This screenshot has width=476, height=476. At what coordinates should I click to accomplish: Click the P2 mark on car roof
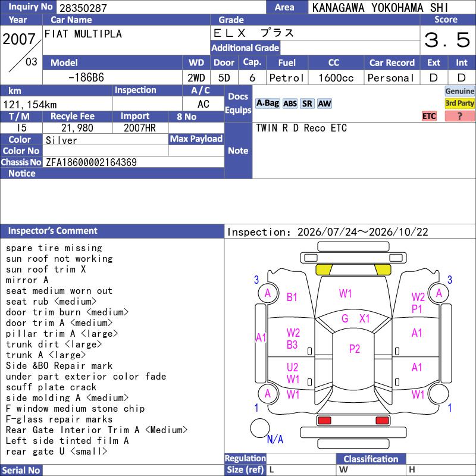(354, 349)
